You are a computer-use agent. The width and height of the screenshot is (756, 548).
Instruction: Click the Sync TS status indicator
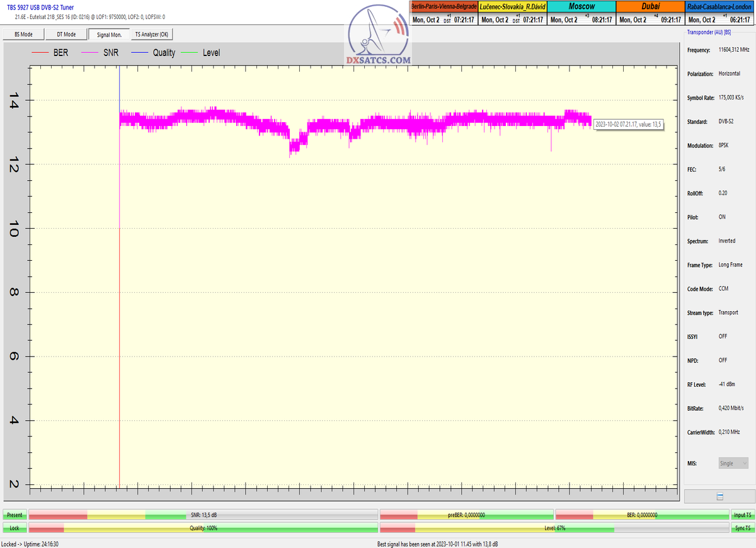[742, 528]
